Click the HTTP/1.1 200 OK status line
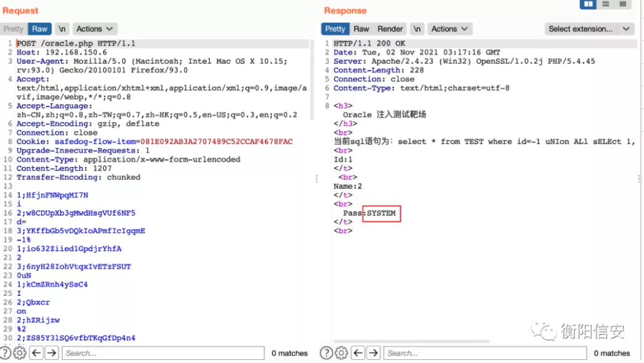The height and width of the screenshot is (363, 644). [369, 43]
